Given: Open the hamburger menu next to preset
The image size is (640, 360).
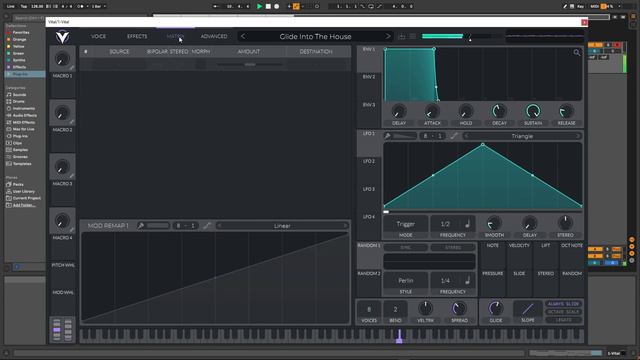Looking at the screenshot, I should tap(413, 36).
